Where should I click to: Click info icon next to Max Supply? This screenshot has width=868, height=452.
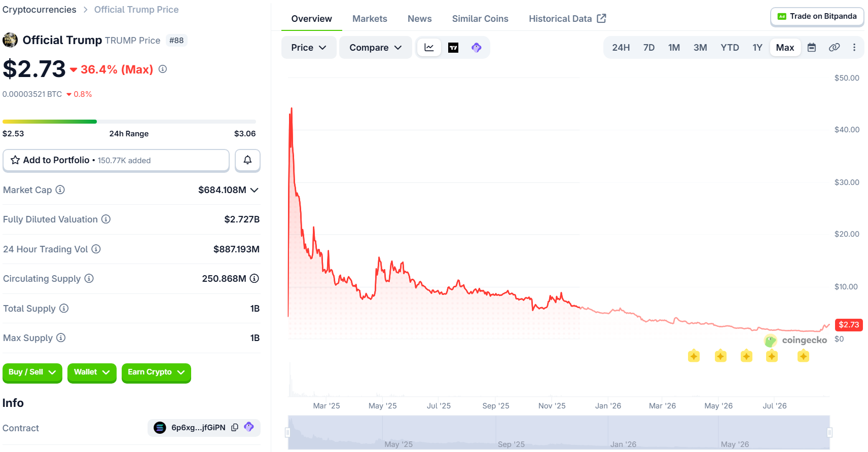pyautogui.click(x=61, y=337)
